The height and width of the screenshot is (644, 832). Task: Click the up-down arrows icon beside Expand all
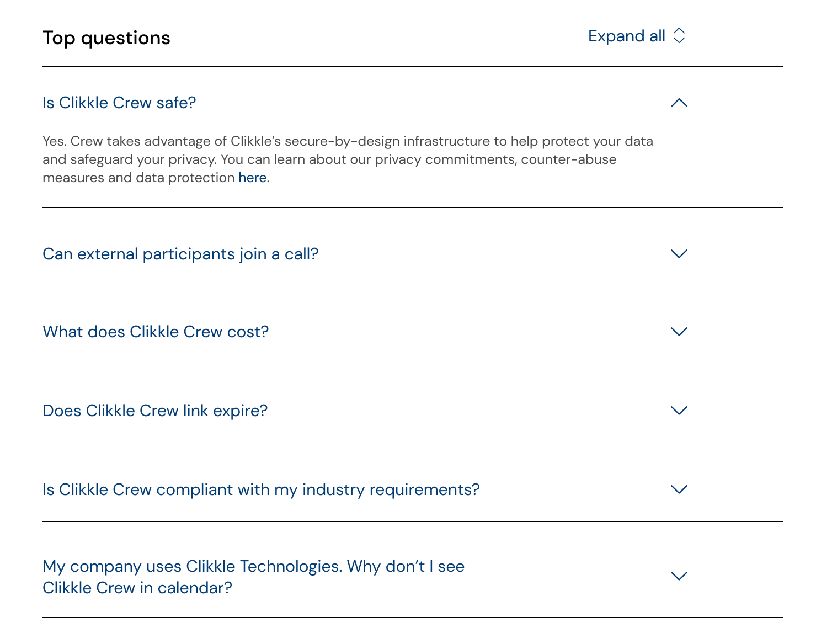coord(679,36)
